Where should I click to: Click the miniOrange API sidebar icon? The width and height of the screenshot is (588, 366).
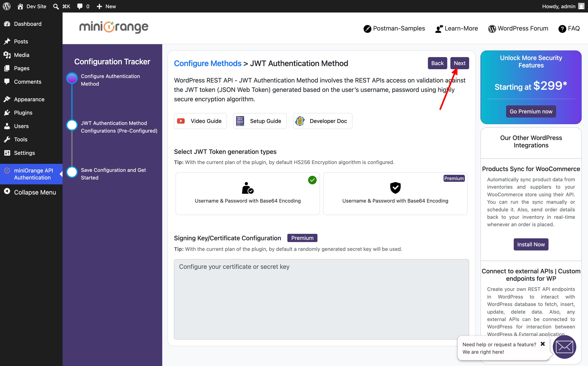7,170
